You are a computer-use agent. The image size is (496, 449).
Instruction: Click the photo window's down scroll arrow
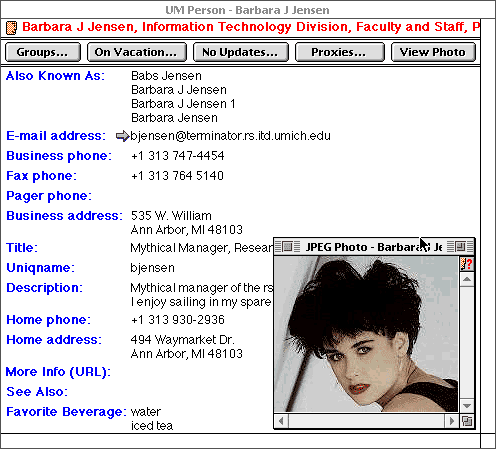pyautogui.click(x=467, y=406)
